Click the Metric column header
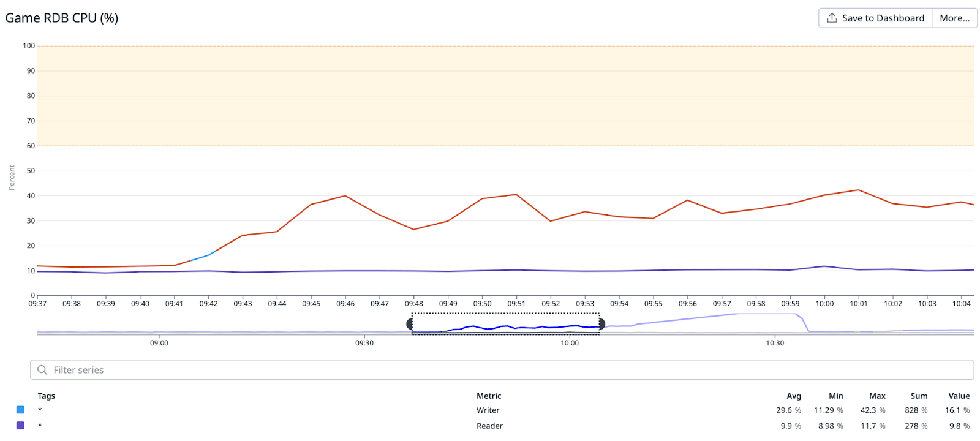980x441 pixels. (x=489, y=396)
